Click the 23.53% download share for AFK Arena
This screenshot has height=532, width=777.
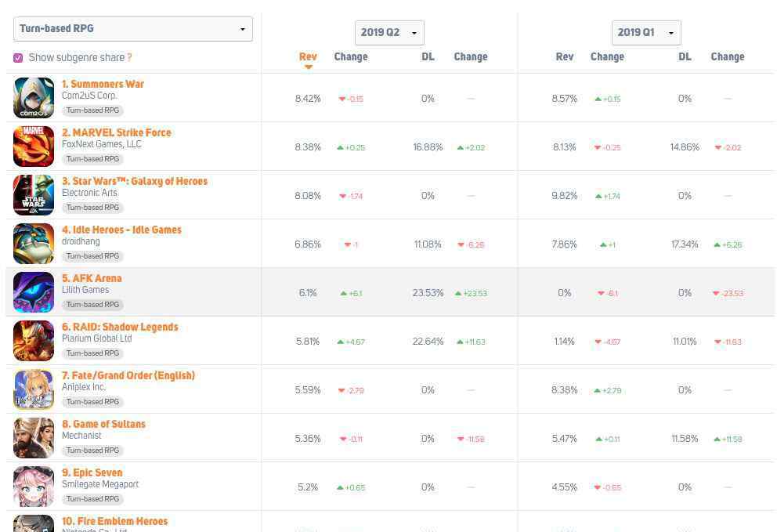pos(428,293)
